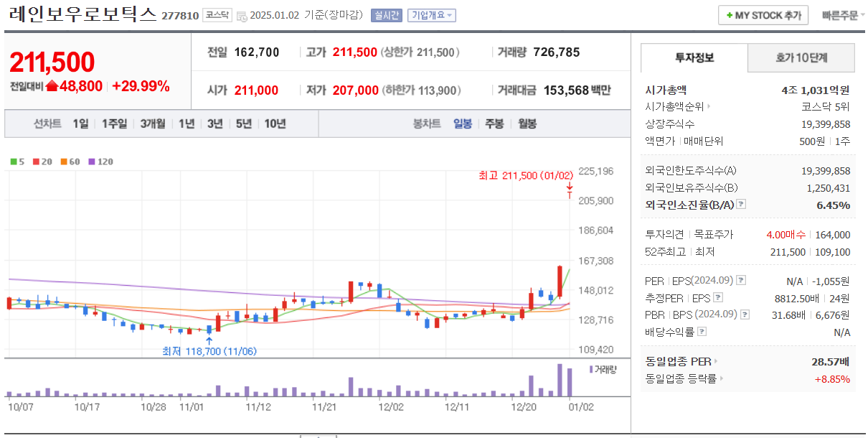The image size is (868, 438).
Task: Click the target price 164,000
Action: point(833,235)
